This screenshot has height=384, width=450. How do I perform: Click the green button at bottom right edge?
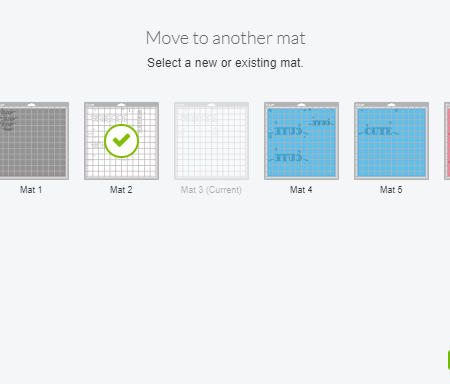point(449,360)
